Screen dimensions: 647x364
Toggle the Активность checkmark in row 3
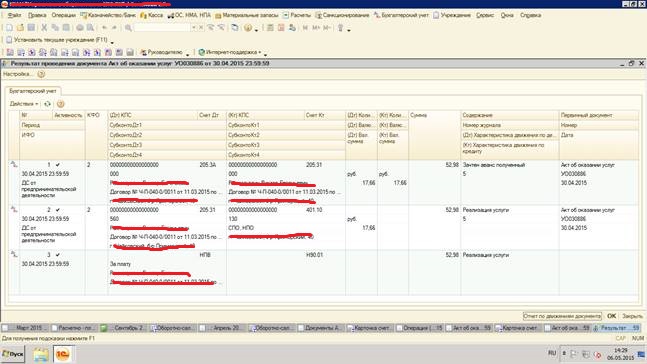tap(58, 255)
